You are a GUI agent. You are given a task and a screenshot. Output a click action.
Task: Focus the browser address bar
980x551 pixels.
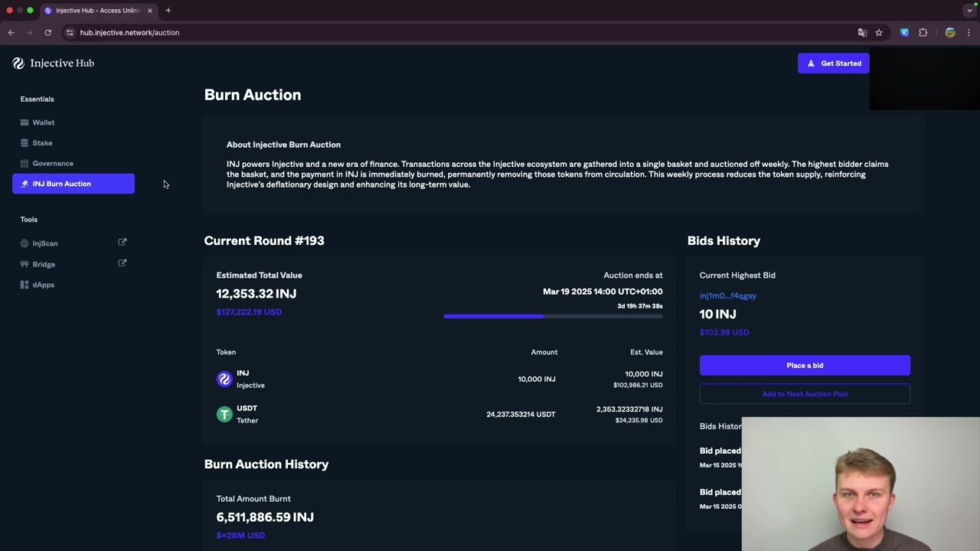(x=459, y=33)
